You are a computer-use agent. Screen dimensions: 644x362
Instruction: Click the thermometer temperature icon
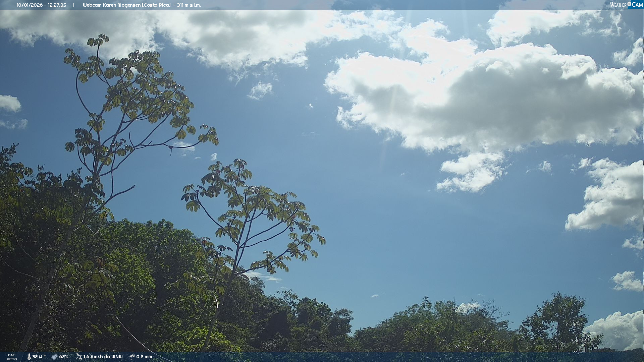click(29, 357)
